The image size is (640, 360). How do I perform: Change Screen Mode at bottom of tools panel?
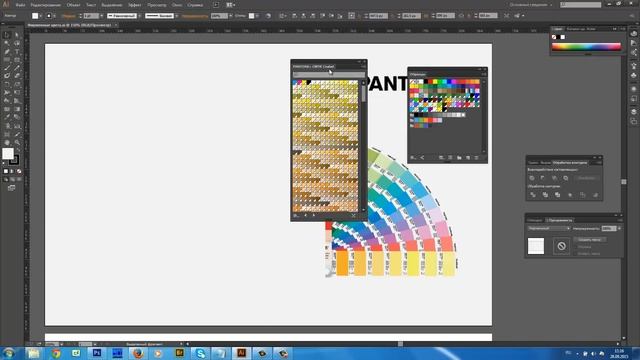point(11,188)
